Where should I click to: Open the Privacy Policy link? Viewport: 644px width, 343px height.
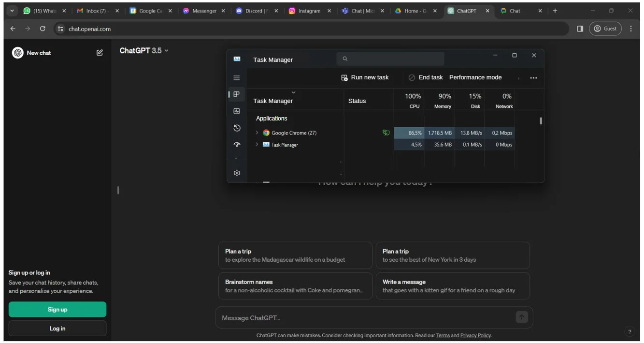(475, 335)
